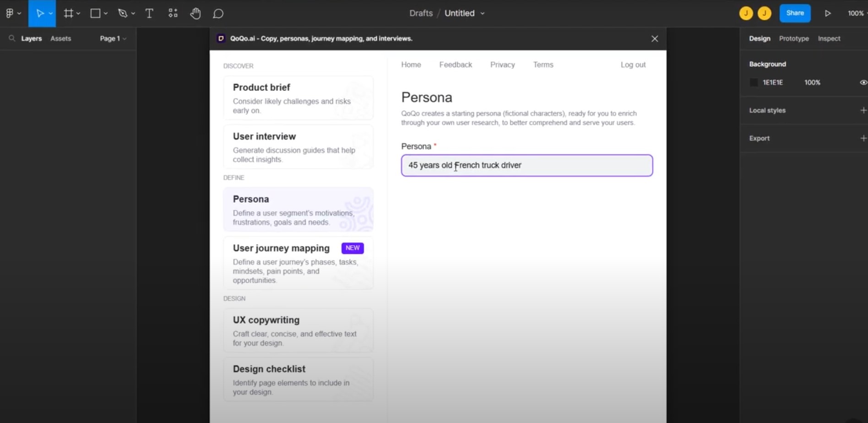Select the Hand tool
The width and height of the screenshot is (868, 423).
(195, 13)
